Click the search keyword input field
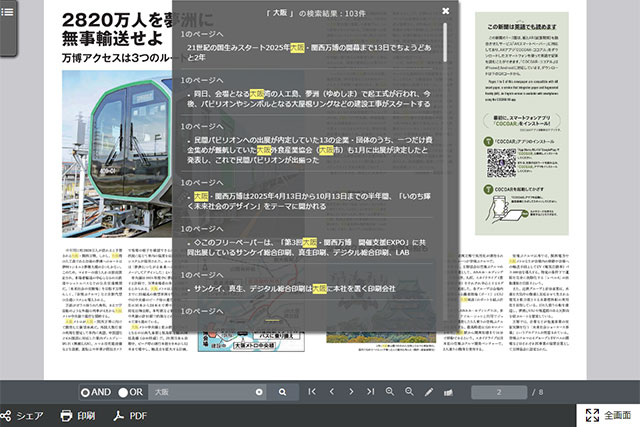This screenshot has width=640, height=427. 200,391
